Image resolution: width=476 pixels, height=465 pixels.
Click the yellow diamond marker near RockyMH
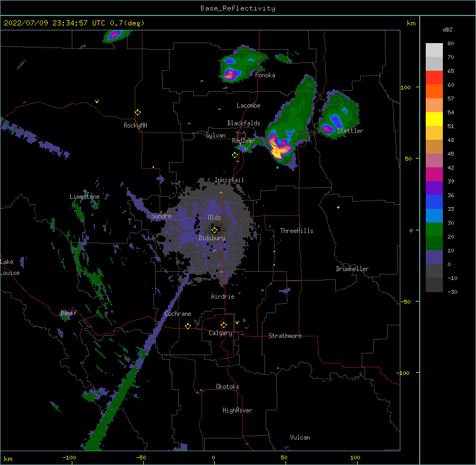click(x=137, y=113)
